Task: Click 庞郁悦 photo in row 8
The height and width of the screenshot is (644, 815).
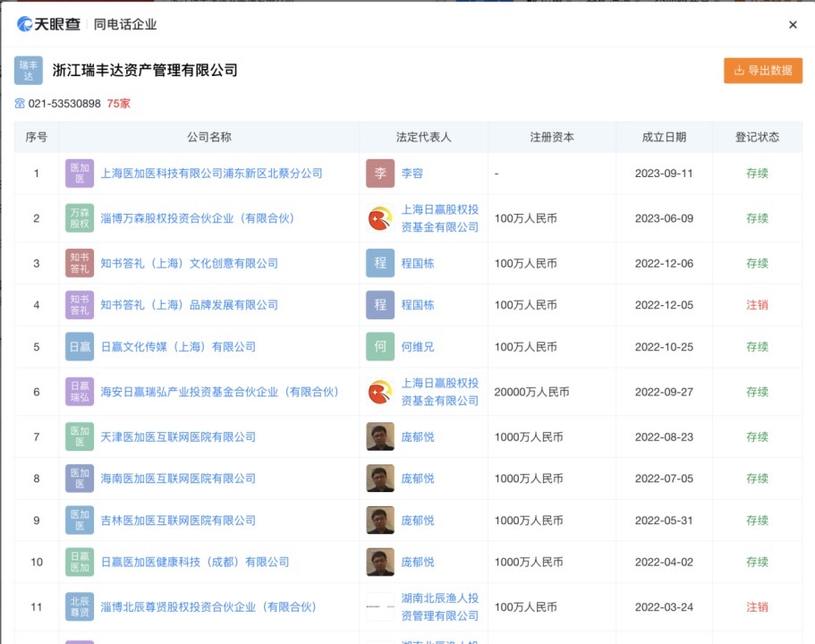Action: point(380,479)
